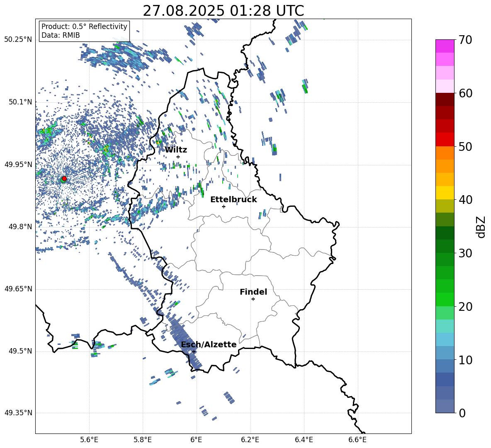Viewport: 491px width, 448px height.
Task: Click the 6.4°E longitude label
Action: pos(304,440)
